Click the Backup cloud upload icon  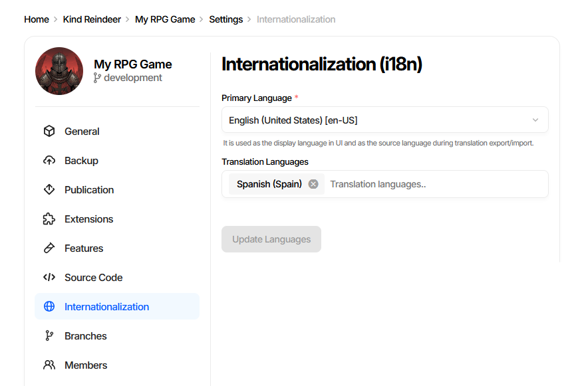pyautogui.click(x=49, y=160)
